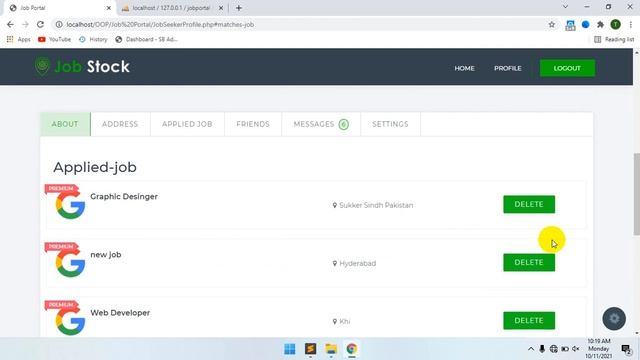Open the PROFILE nav link

tap(508, 68)
